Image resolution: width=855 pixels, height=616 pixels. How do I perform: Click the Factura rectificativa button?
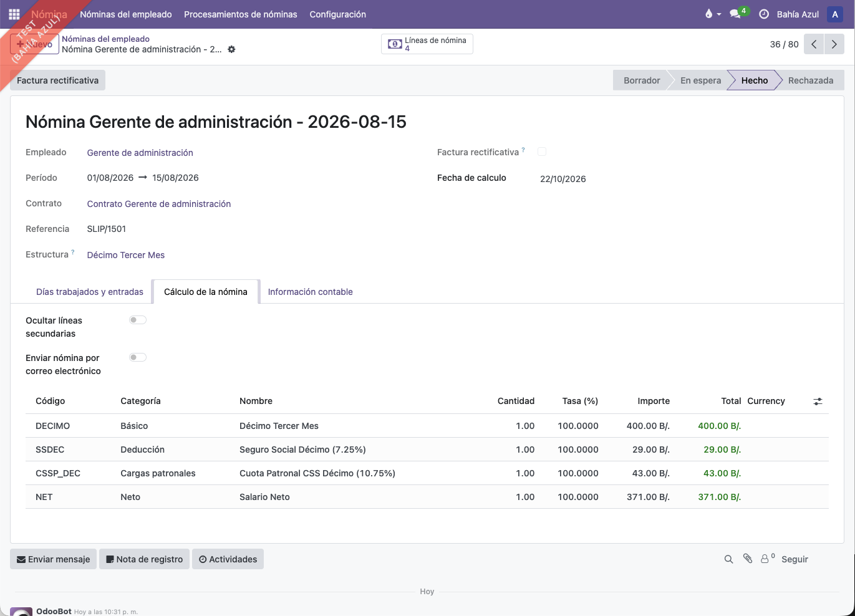pos(58,80)
